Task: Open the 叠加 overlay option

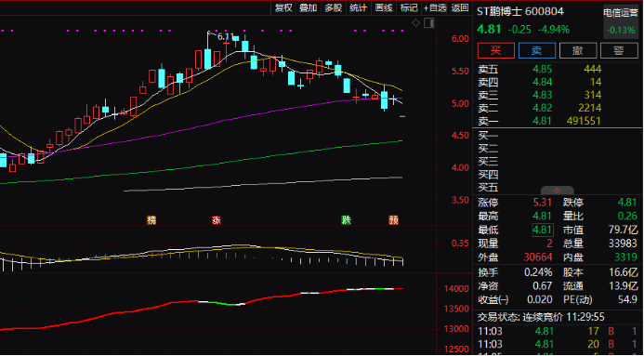Action: click(308, 7)
